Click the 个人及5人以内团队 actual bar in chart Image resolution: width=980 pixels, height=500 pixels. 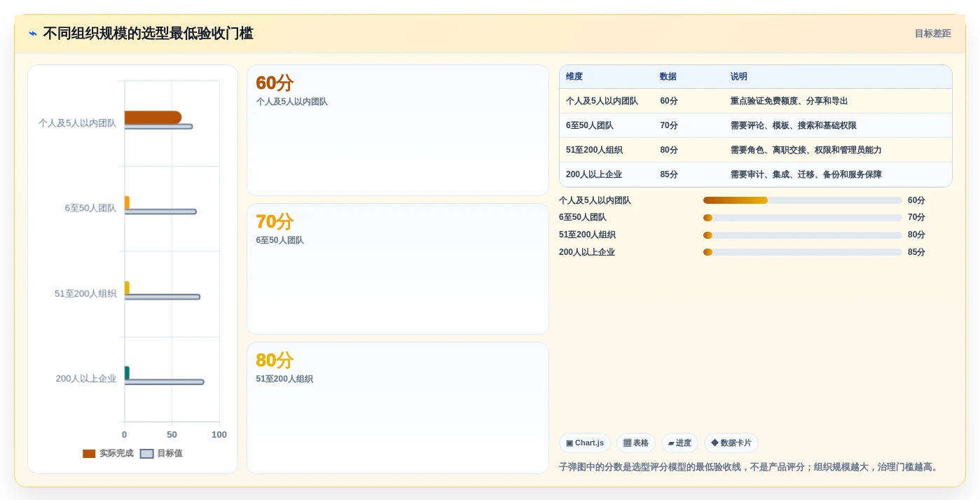click(153, 117)
